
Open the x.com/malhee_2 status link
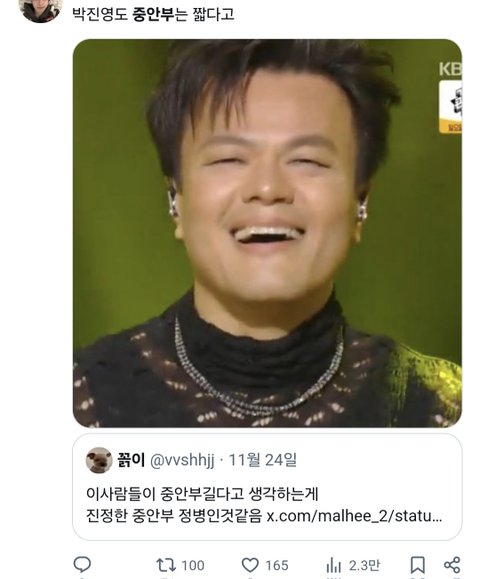point(354,515)
